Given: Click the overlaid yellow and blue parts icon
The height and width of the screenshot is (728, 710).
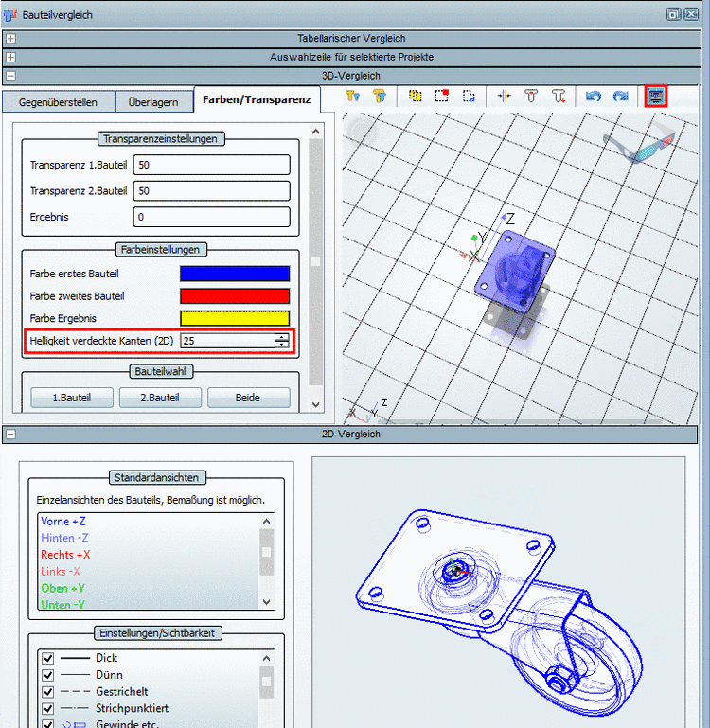Looking at the screenshot, I should [x=380, y=97].
